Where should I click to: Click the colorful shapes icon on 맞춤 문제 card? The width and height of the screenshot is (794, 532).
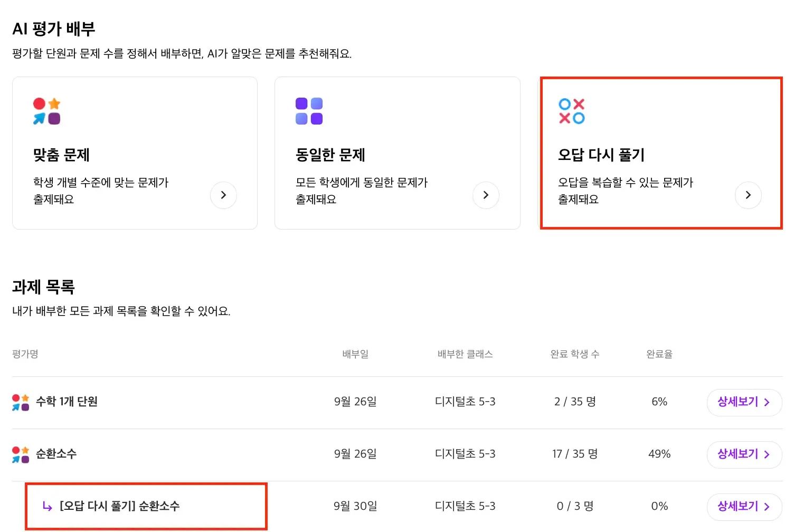(46, 110)
